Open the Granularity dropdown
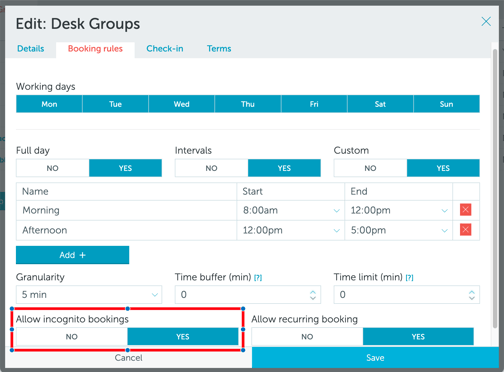The height and width of the screenshot is (372, 504). [x=89, y=295]
